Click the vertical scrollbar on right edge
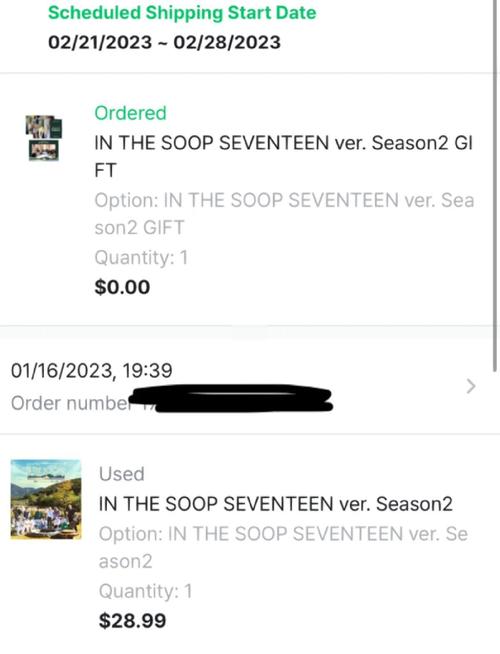The width and height of the screenshot is (500, 654). pos(495,186)
